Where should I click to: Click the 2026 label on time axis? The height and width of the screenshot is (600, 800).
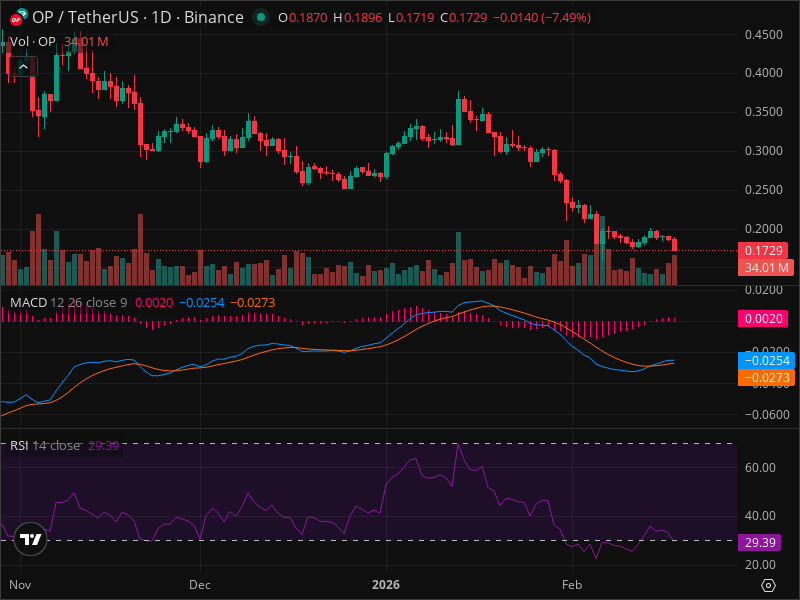(x=386, y=585)
